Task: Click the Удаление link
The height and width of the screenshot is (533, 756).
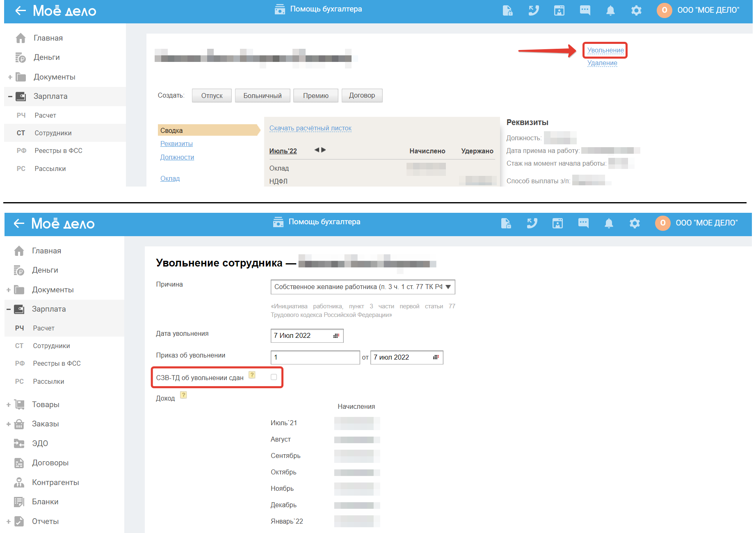Action: 602,63
